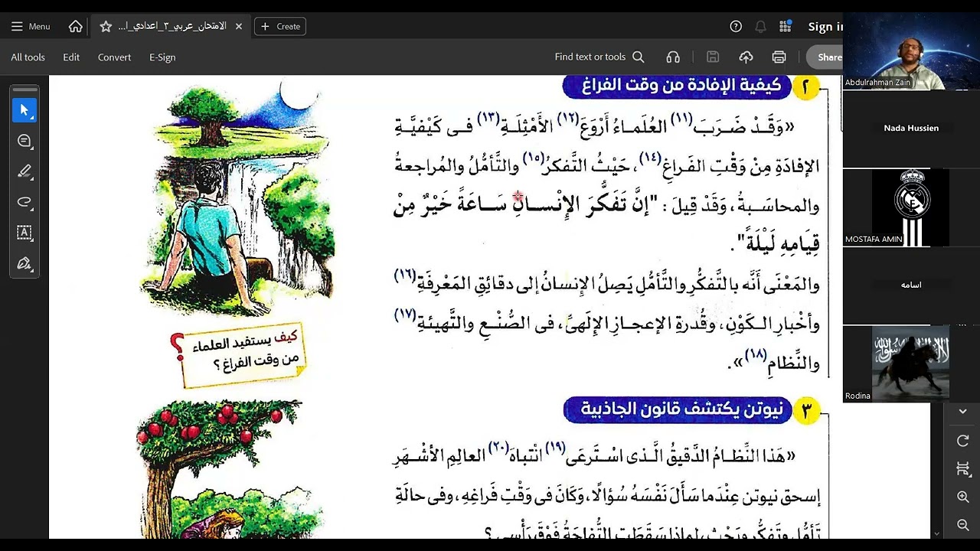Open the notifications bell
Viewport: 980px width, 551px height.
pyautogui.click(x=760, y=26)
